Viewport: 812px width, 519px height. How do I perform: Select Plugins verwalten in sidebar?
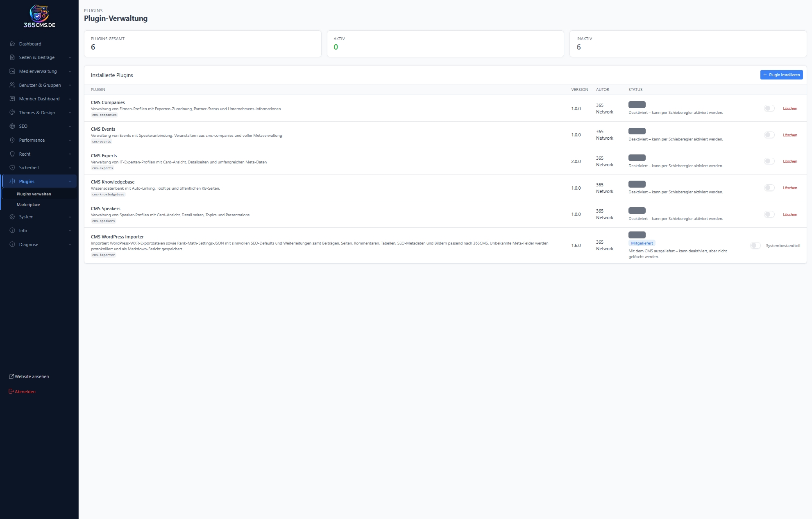pyautogui.click(x=34, y=194)
